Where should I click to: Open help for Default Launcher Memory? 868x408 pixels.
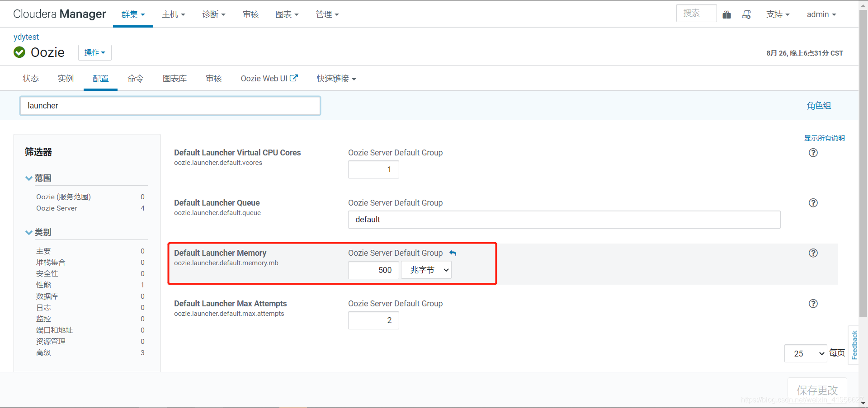(x=813, y=253)
